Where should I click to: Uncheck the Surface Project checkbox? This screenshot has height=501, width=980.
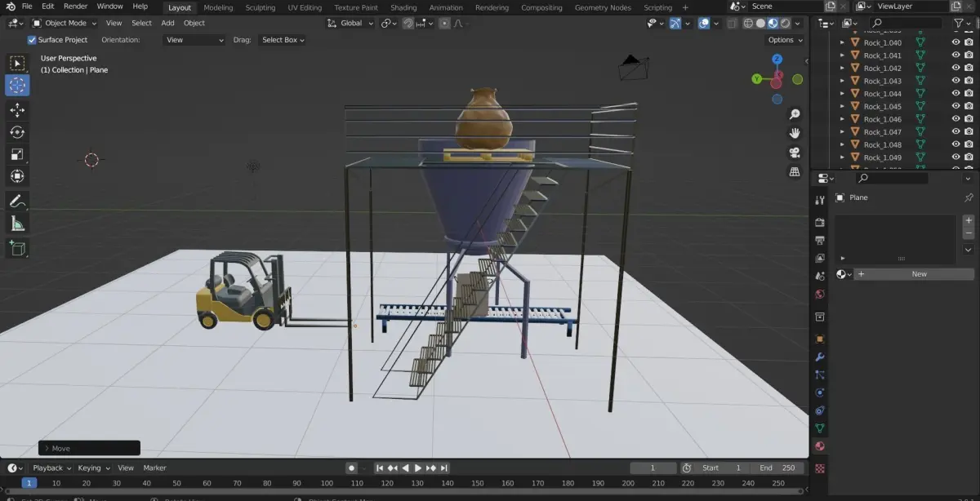32,40
